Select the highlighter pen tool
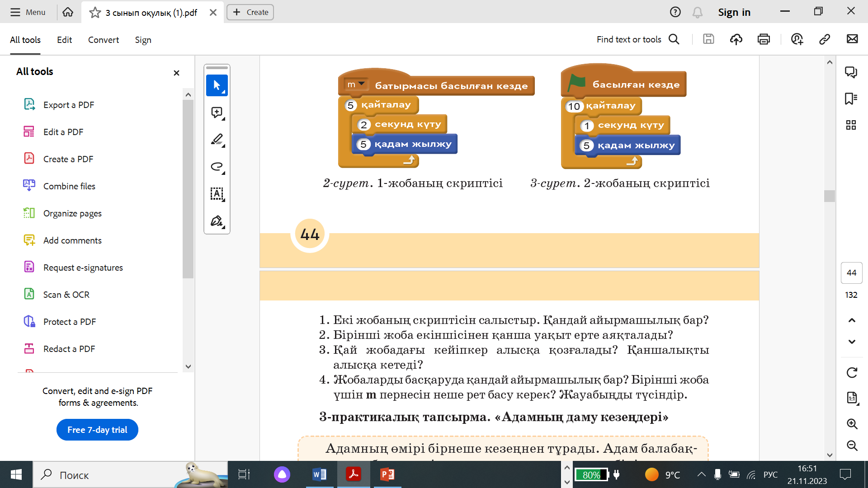This screenshot has width=868, height=488. (217, 140)
